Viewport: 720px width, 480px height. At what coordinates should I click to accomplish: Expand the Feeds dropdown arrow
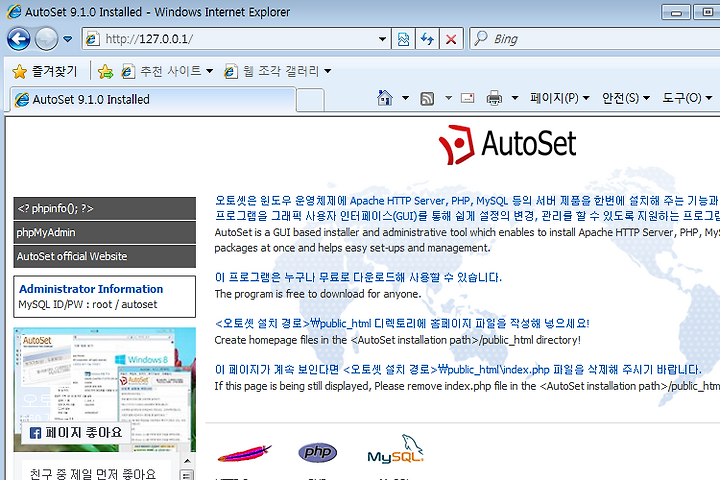pos(448,98)
